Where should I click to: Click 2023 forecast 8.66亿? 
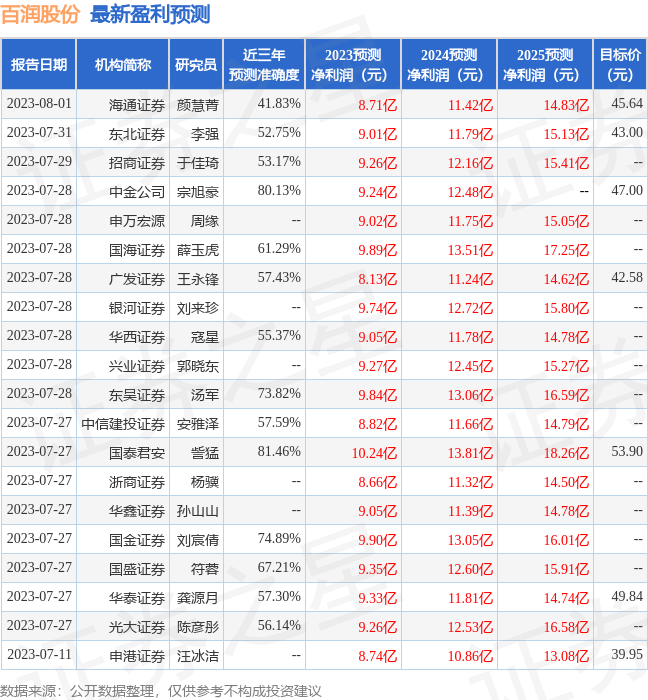(x=378, y=482)
